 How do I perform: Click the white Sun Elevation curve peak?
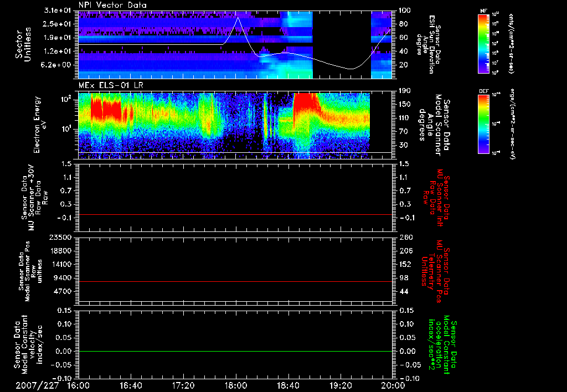click(238, 18)
